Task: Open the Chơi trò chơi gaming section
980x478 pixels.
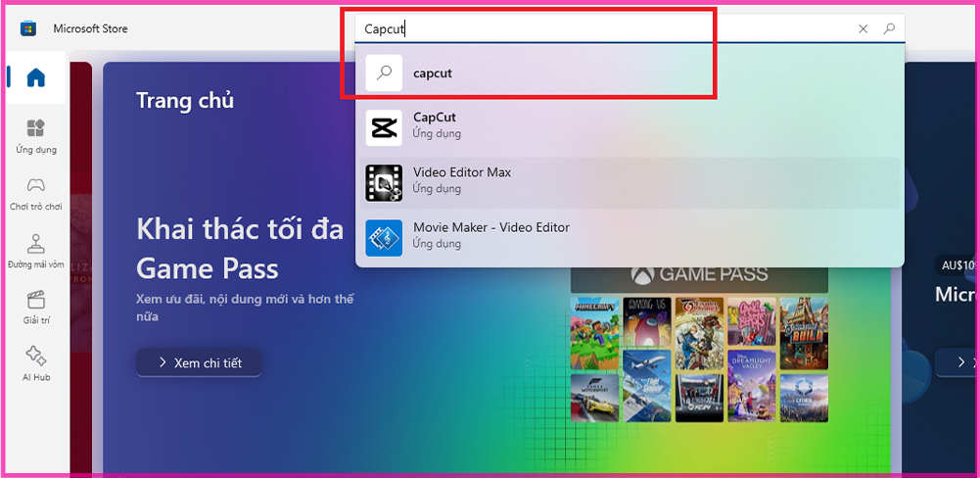Action: tap(35, 193)
